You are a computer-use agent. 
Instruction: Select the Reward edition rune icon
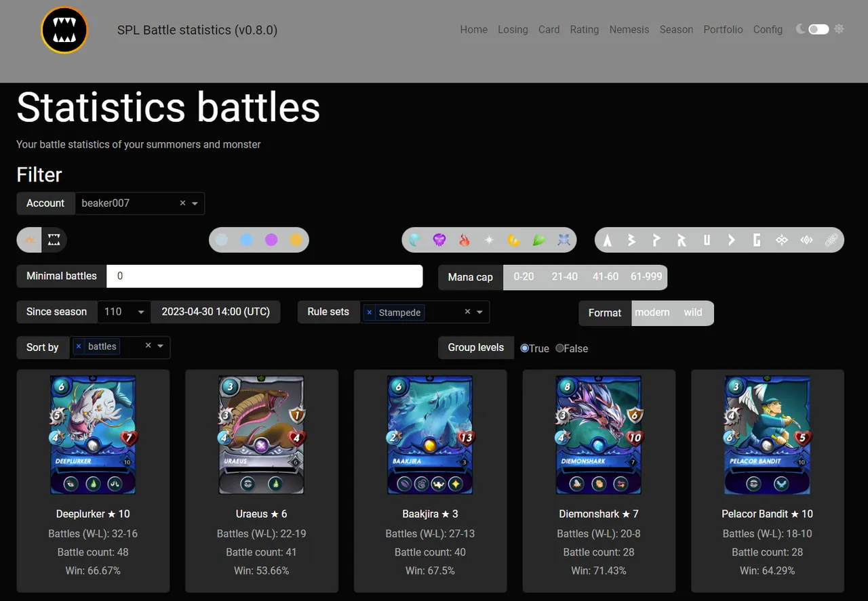coord(682,240)
